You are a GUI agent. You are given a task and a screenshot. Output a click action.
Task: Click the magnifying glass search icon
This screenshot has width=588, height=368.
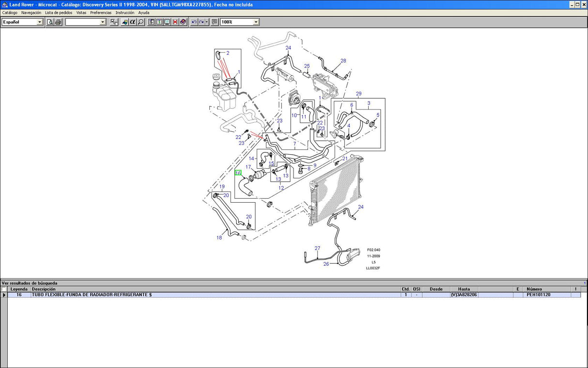[141, 22]
